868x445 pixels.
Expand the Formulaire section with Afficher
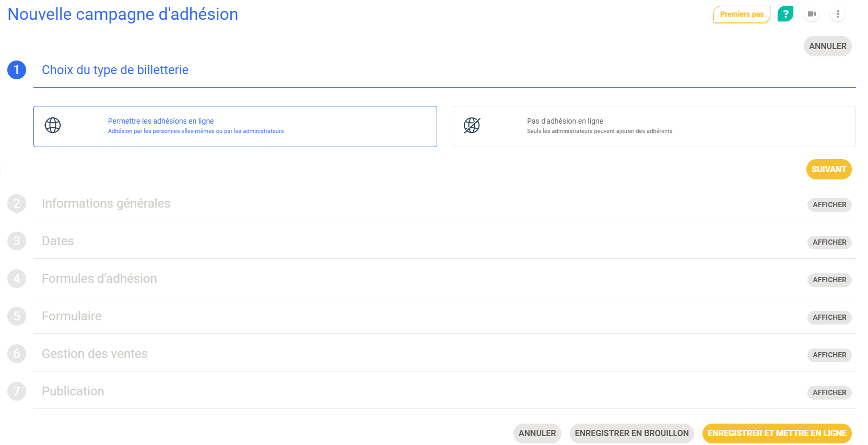829,317
